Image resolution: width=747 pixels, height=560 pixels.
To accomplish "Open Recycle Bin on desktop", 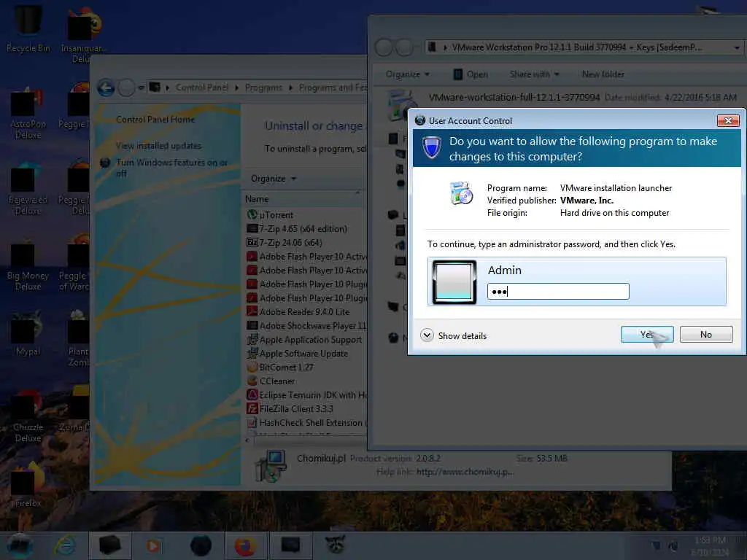I will point(28,28).
